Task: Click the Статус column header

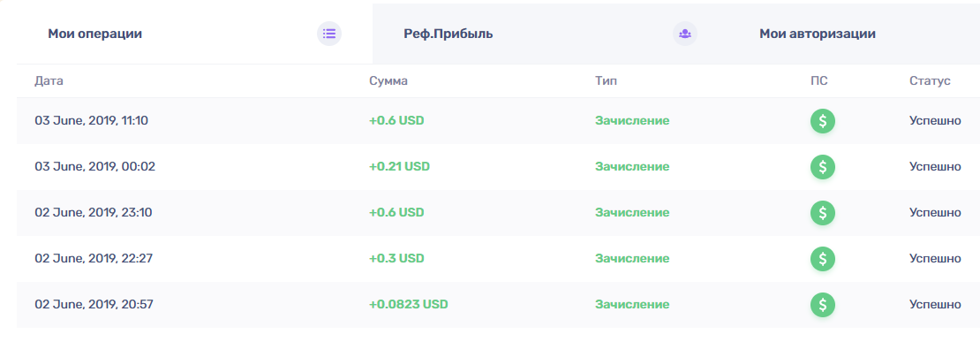Action: point(930,80)
